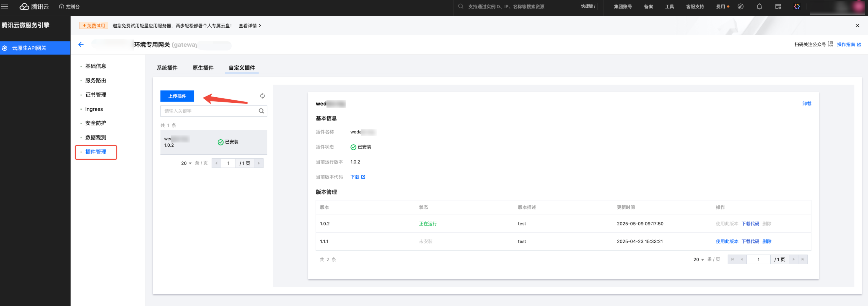
Task: Click the 上传插件 button
Action: pyautogui.click(x=177, y=96)
